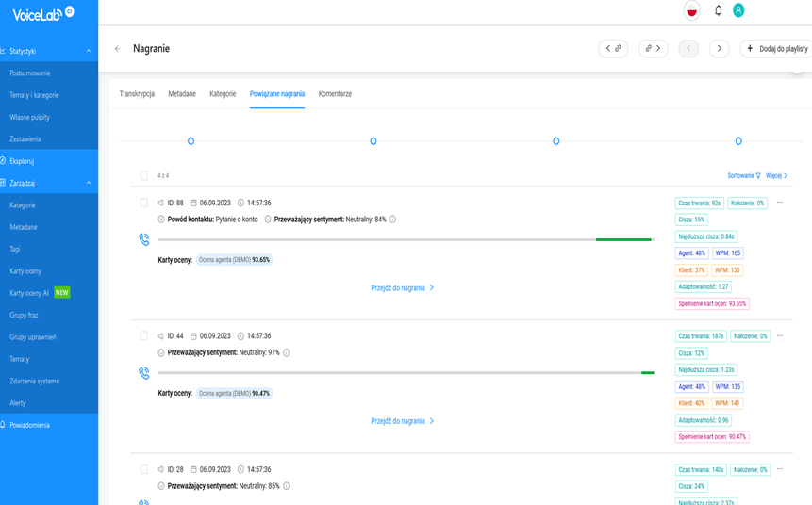Open the three-dot menu for recording 88

tap(780, 203)
